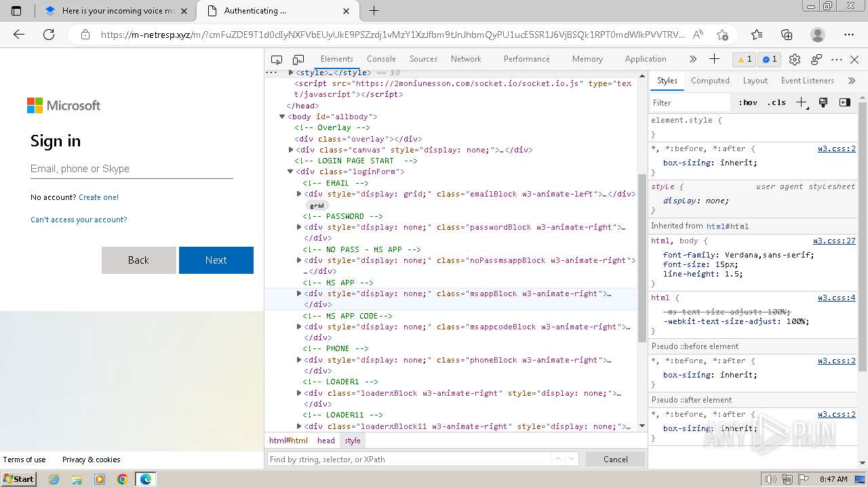
Task: Open Internet Explorer from the taskbar
Action: click(54, 479)
